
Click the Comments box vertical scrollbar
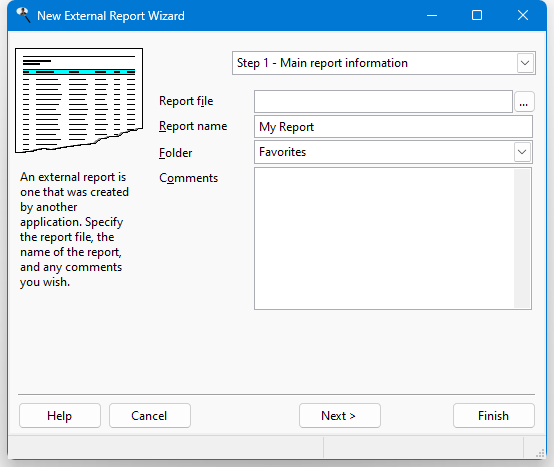click(522, 239)
